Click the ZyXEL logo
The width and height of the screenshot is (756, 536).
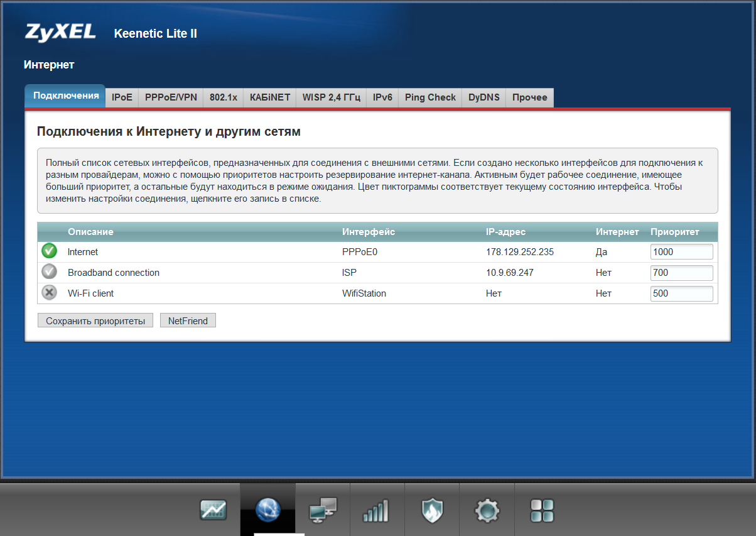tap(60, 32)
